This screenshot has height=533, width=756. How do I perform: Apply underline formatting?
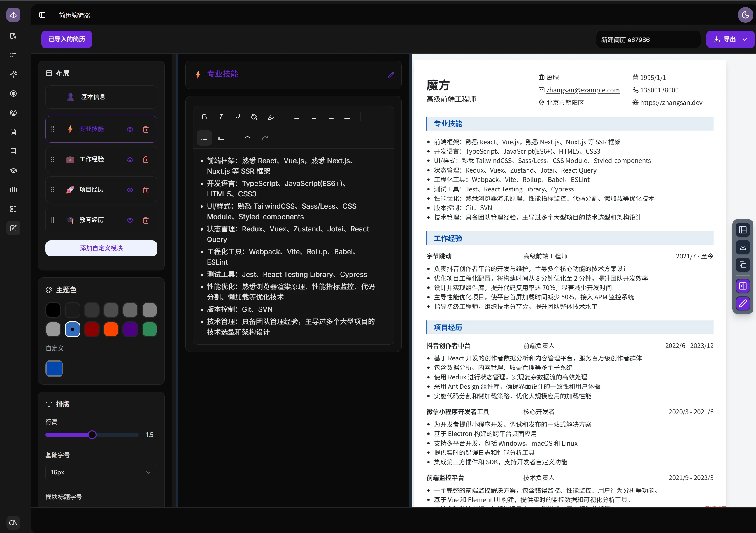click(x=237, y=117)
